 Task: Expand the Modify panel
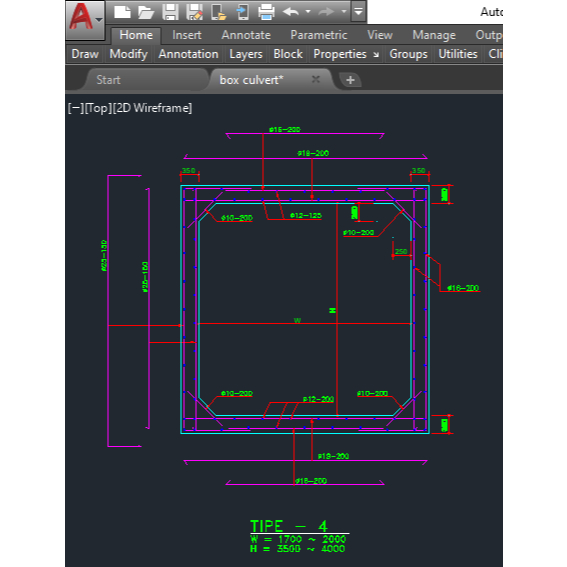(129, 54)
